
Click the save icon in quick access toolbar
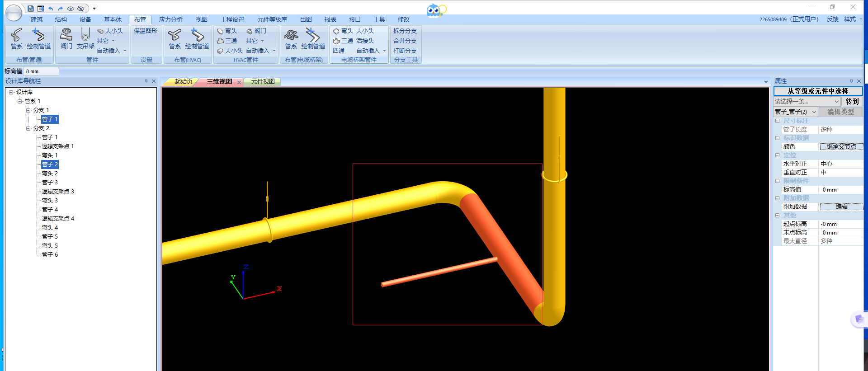point(30,9)
